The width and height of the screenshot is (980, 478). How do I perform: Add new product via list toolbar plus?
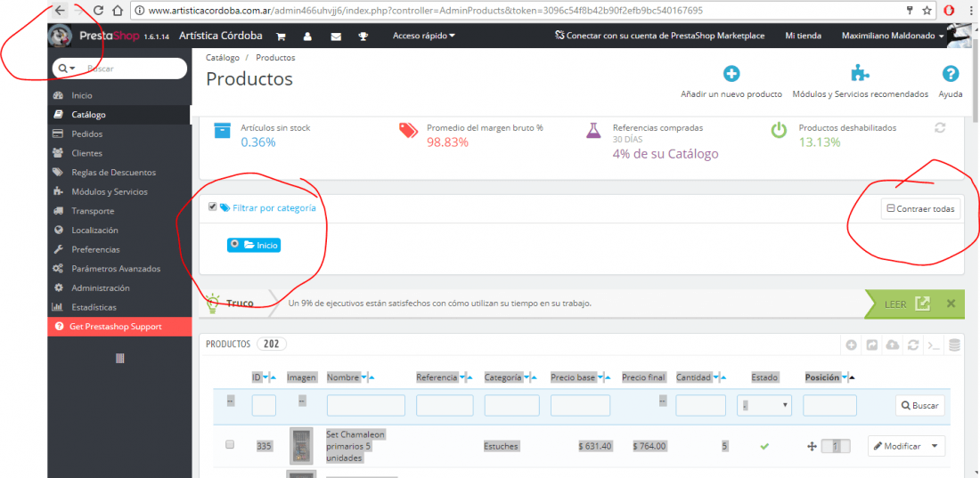851,344
